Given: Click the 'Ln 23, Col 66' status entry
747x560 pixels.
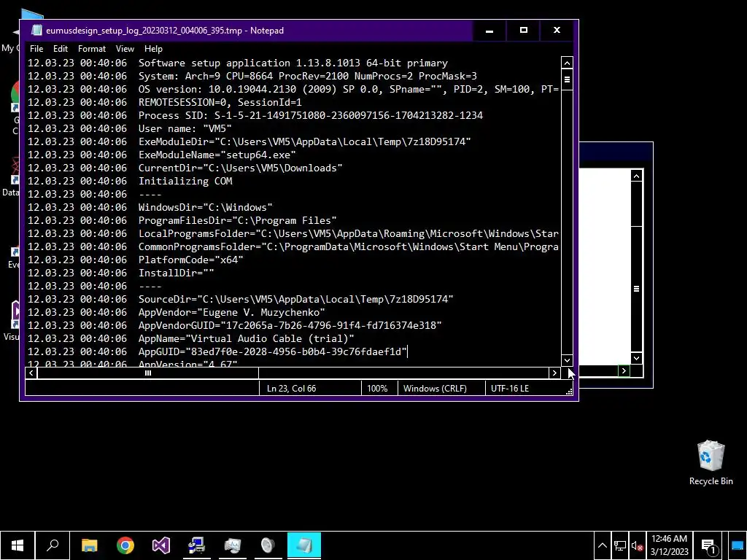Looking at the screenshot, I should click(x=291, y=389).
